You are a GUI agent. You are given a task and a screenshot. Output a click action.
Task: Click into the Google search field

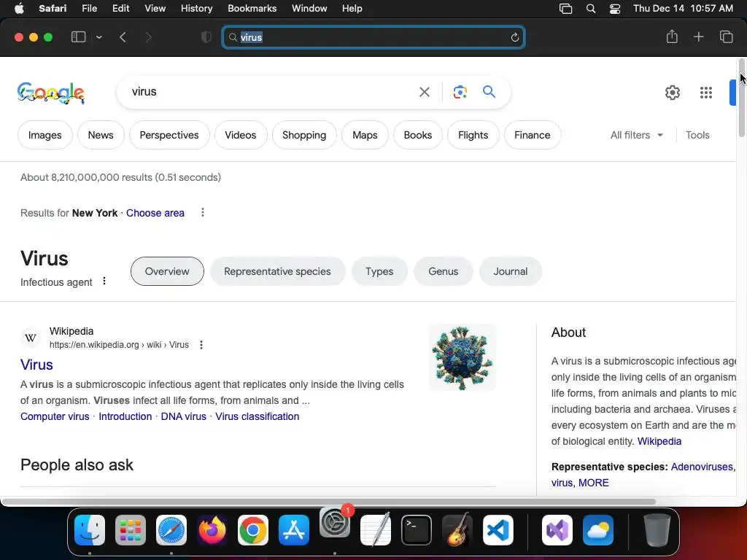(269, 91)
